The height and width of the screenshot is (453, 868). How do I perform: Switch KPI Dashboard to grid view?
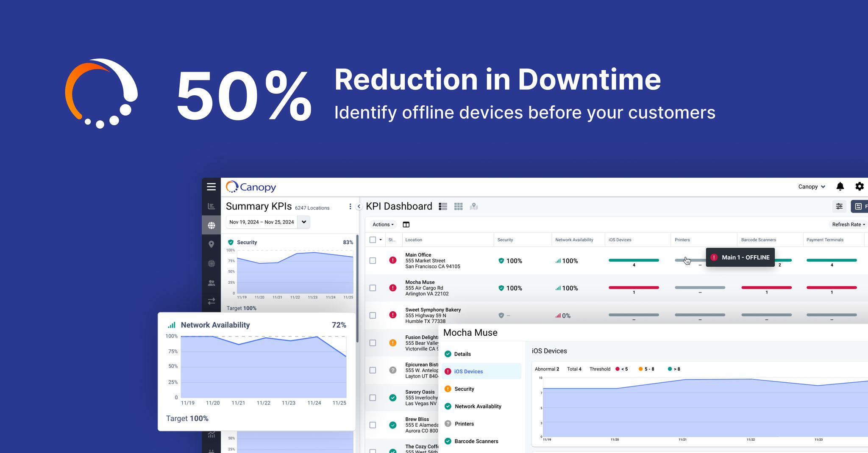(458, 207)
